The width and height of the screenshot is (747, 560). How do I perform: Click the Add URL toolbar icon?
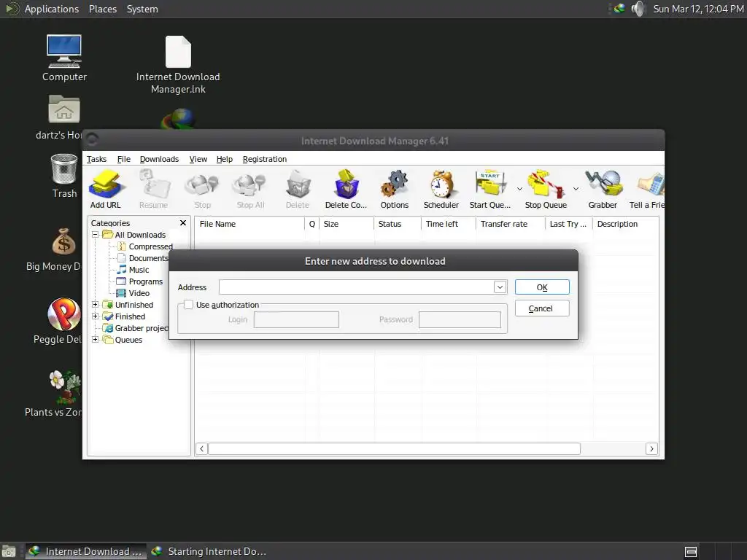click(107, 184)
